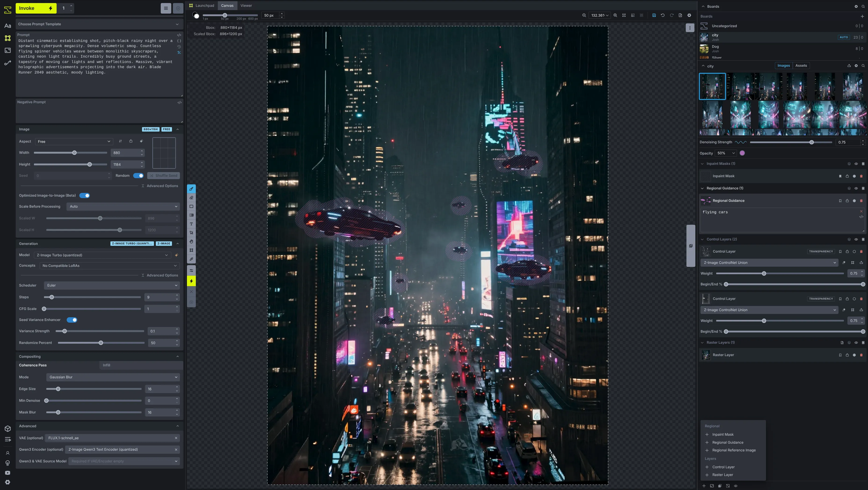Collapse the Control Layers group
Viewport: 868px width, 490px height.
tap(703, 239)
